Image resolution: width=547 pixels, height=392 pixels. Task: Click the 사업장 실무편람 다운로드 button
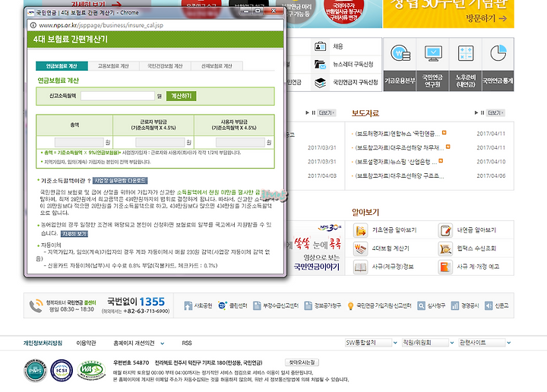[120, 181]
